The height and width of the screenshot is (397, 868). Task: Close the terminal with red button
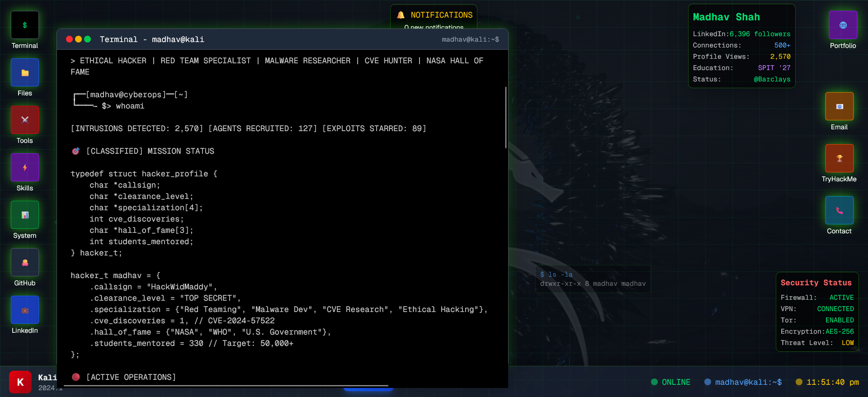[x=69, y=39]
